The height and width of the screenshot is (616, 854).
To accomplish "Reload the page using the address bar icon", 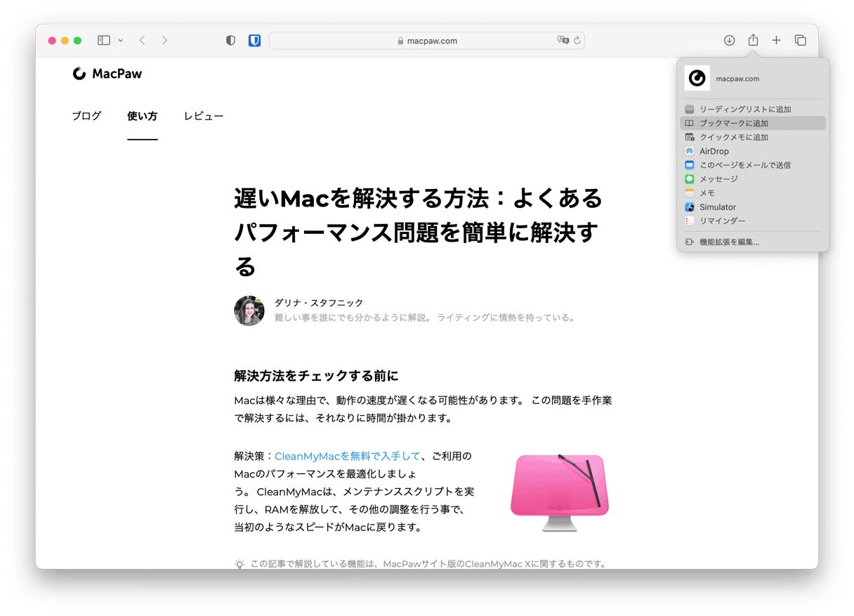I will pos(577,41).
